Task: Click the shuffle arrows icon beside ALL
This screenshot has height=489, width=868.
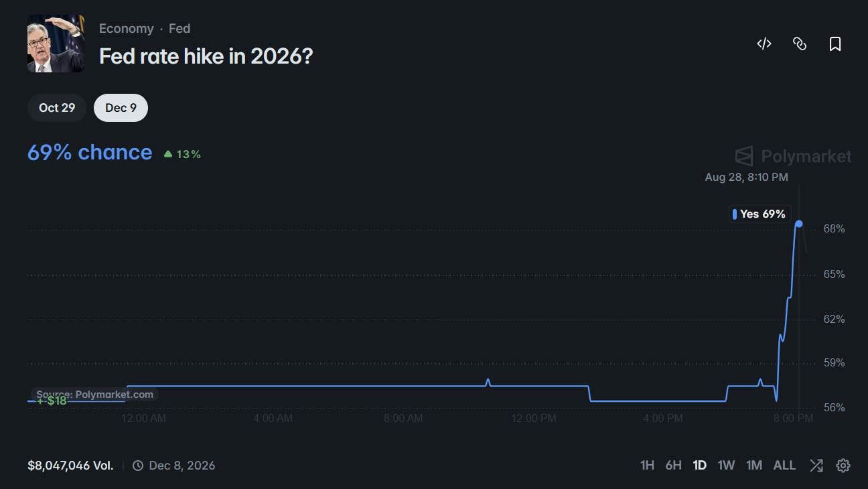Action: click(816, 466)
